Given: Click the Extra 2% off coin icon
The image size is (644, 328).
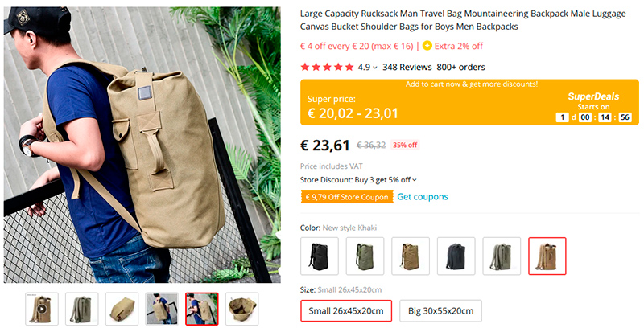Looking at the screenshot, I should click(427, 46).
